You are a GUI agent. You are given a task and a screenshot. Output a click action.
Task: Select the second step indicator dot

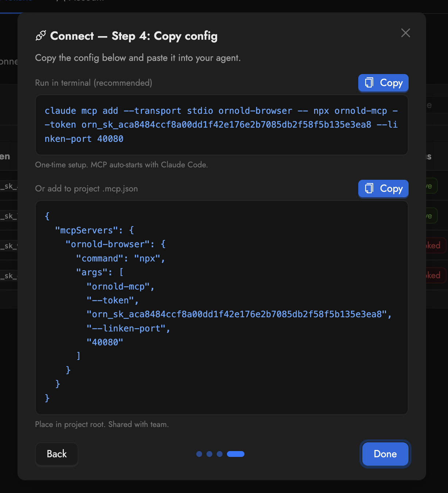pos(209,454)
